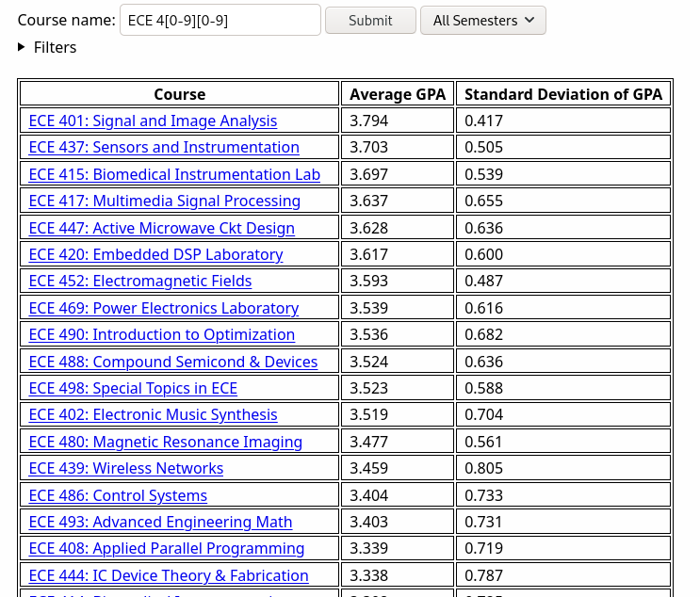
Task: Open ECE 469: Power Electronics Laboratory
Action: click(164, 308)
